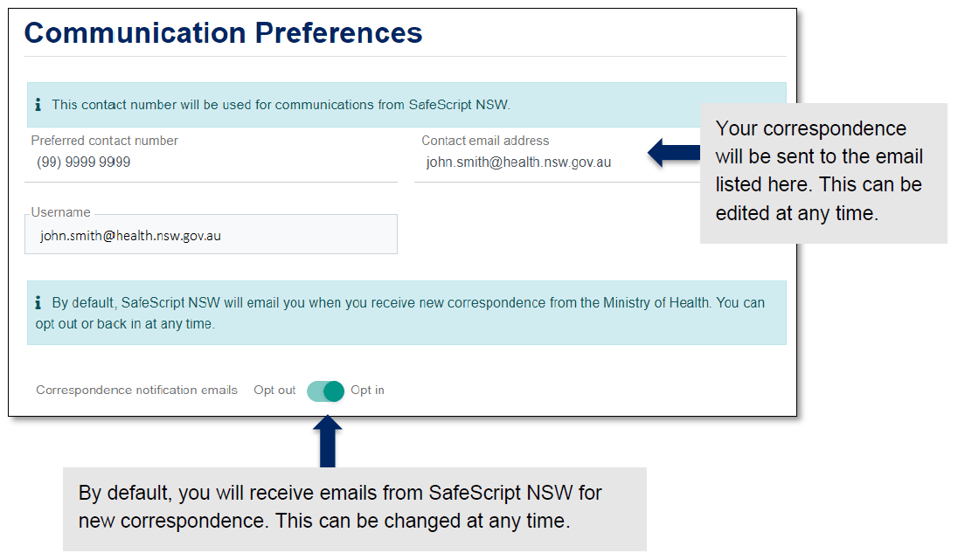Click the Preferred contact number field

coord(210,162)
